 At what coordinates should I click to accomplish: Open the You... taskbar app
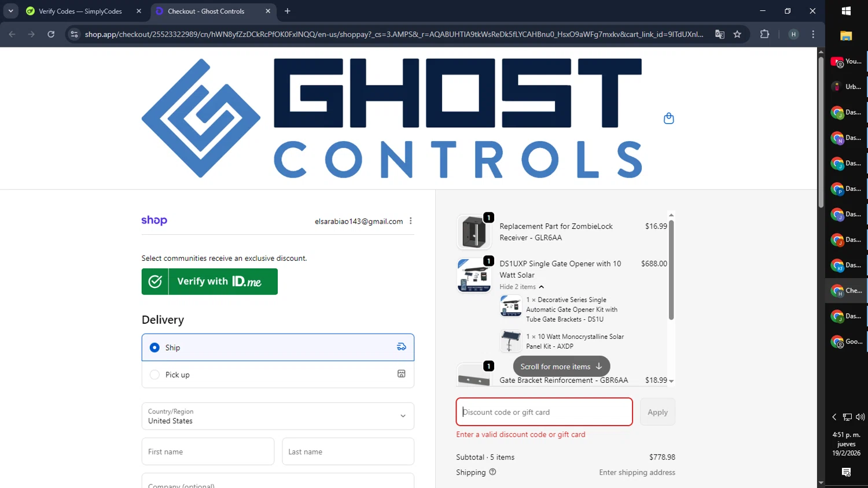(846, 61)
